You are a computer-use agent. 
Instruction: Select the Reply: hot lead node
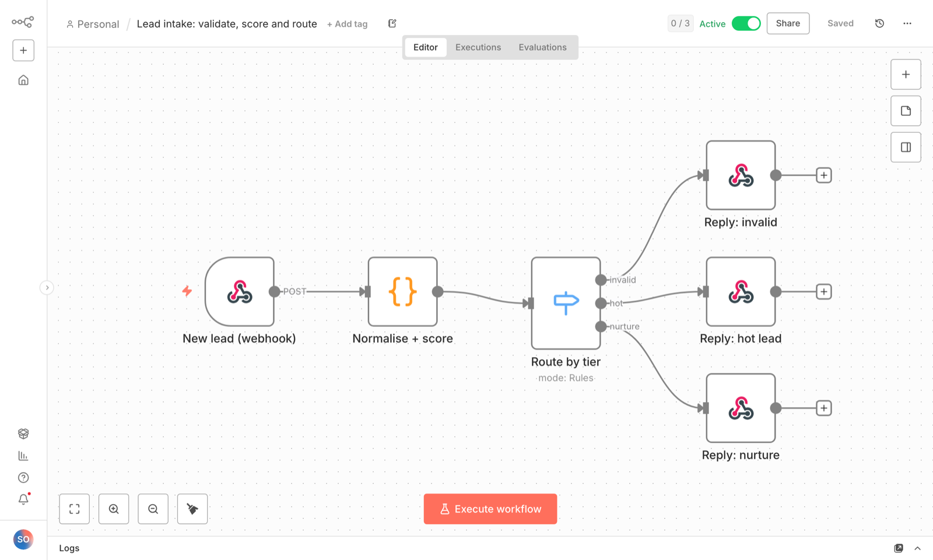click(741, 291)
